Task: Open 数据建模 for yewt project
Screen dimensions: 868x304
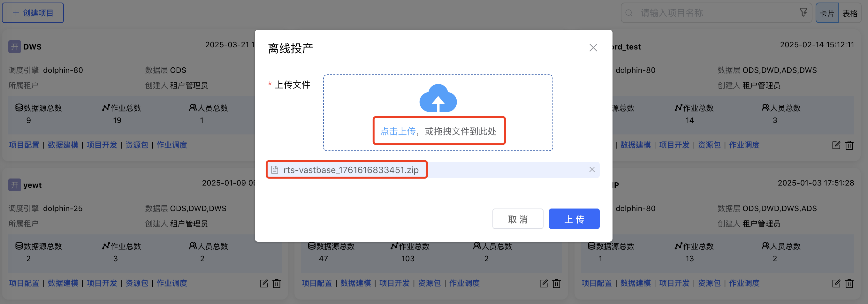Action: [63, 283]
